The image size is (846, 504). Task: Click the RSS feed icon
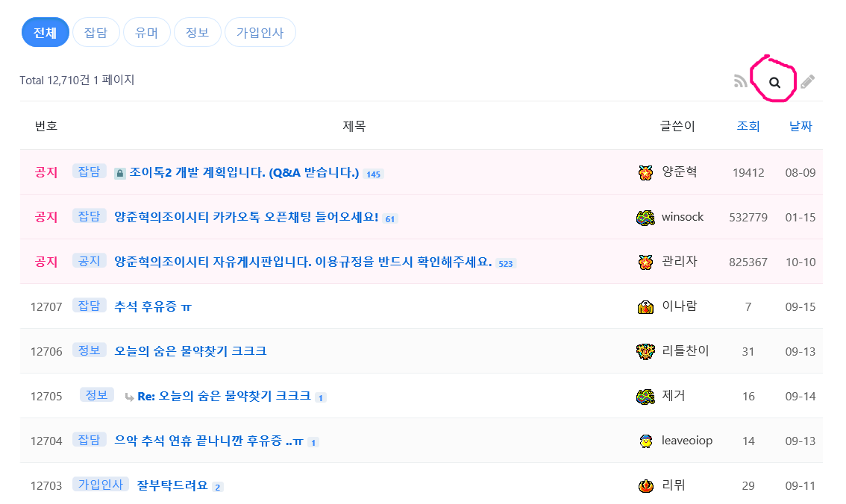(x=741, y=81)
